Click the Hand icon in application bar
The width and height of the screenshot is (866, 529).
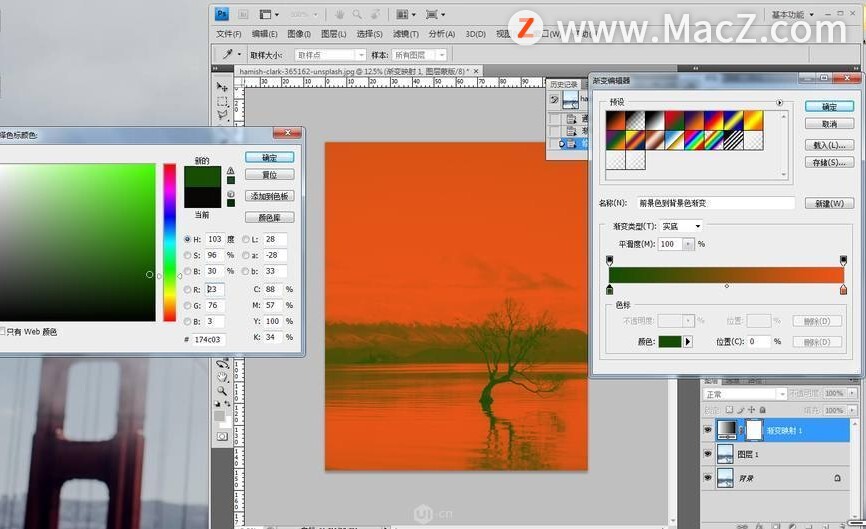(x=340, y=14)
